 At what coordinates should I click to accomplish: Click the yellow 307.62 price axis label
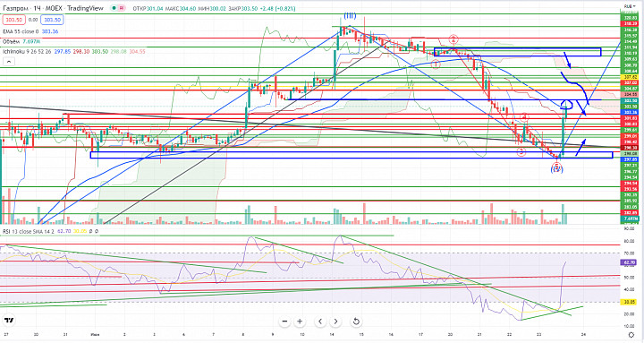pos(630,77)
